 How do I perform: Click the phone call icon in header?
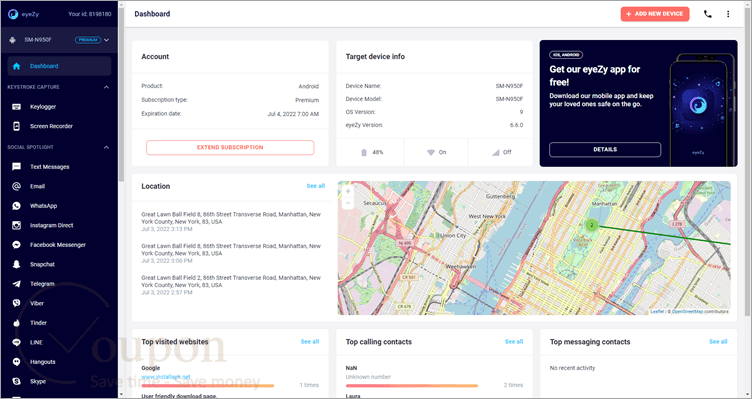coord(707,14)
